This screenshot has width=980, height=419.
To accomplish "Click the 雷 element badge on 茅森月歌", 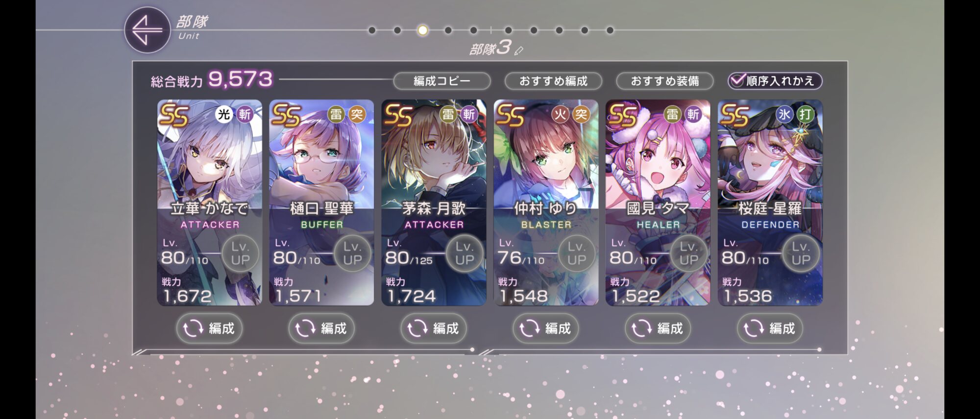I will 448,115.
